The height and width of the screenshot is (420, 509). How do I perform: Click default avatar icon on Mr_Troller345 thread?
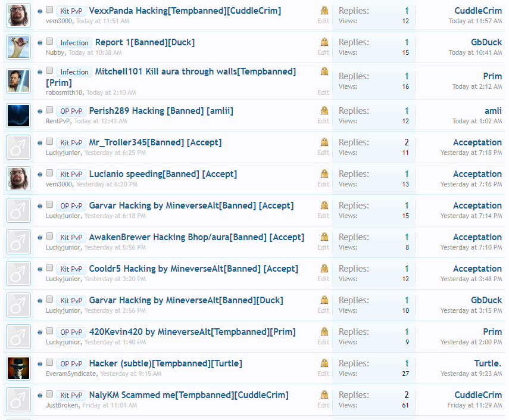pos(18,147)
